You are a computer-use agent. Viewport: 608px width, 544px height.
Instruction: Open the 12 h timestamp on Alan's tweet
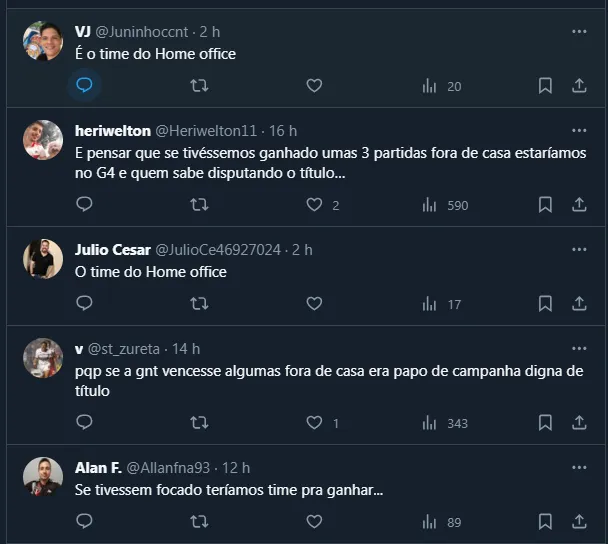pyautogui.click(x=235, y=468)
